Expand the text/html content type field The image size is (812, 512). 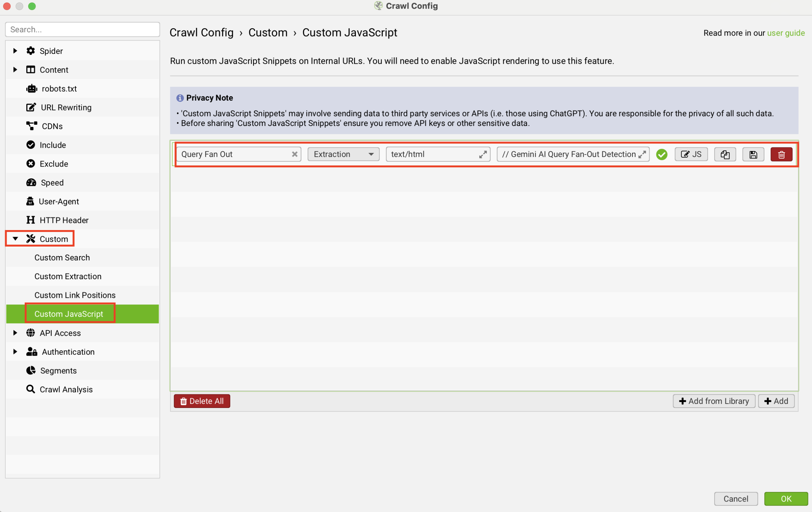coord(482,154)
